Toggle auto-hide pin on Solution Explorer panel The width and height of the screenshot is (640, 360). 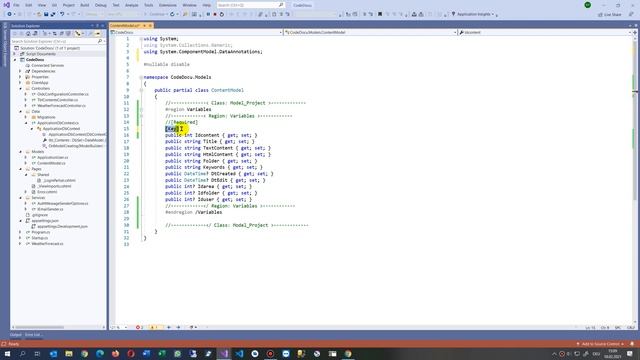click(x=97, y=26)
